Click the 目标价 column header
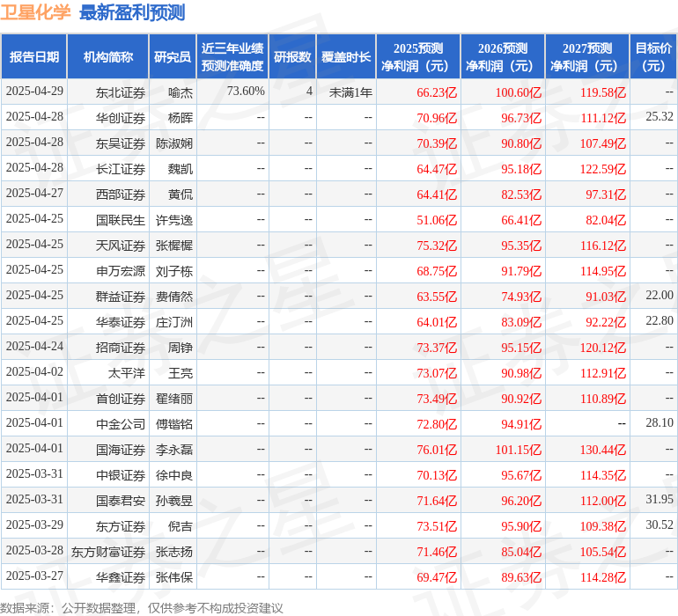 click(x=653, y=56)
